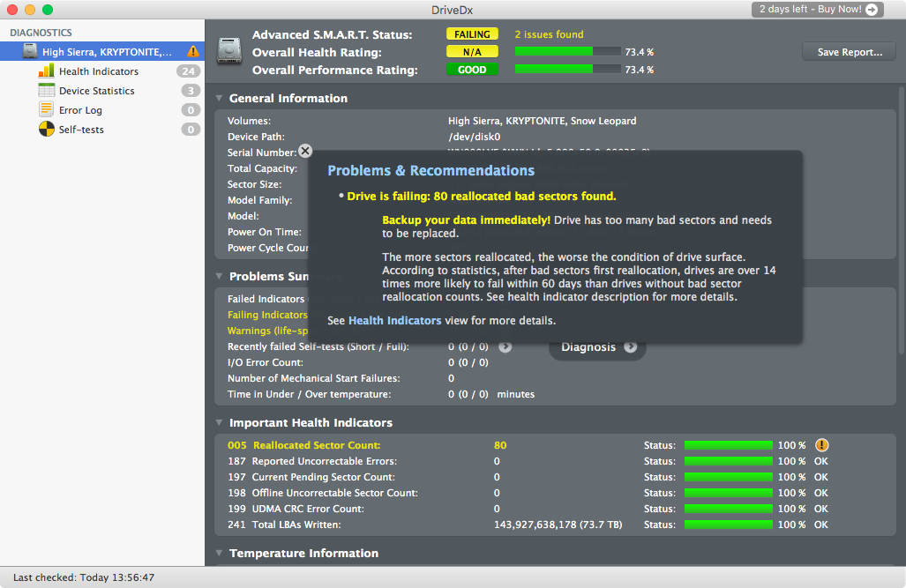Click the Save Report button
This screenshot has width=906, height=588.
click(x=850, y=51)
